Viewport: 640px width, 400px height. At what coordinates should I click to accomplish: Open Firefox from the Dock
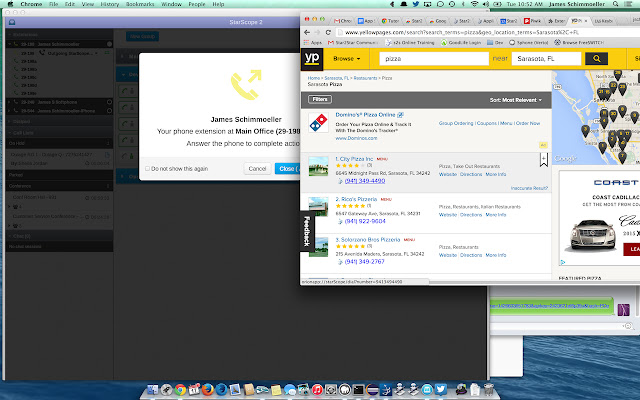point(207,390)
